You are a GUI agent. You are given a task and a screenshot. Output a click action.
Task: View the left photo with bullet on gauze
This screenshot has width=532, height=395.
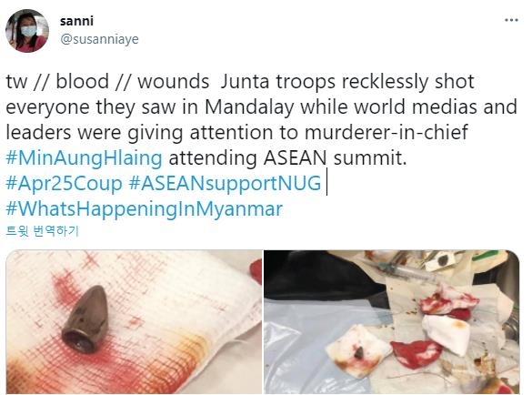[134, 322]
